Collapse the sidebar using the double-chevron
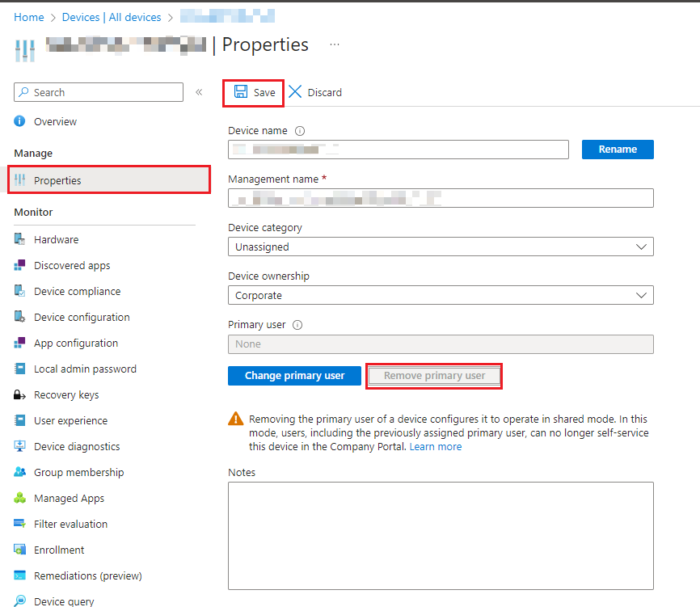 199,92
